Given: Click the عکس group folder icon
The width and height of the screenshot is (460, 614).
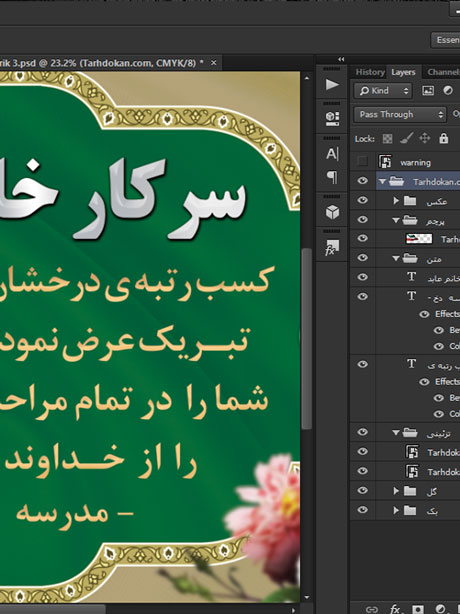Looking at the screenshot, I should 410,201.
